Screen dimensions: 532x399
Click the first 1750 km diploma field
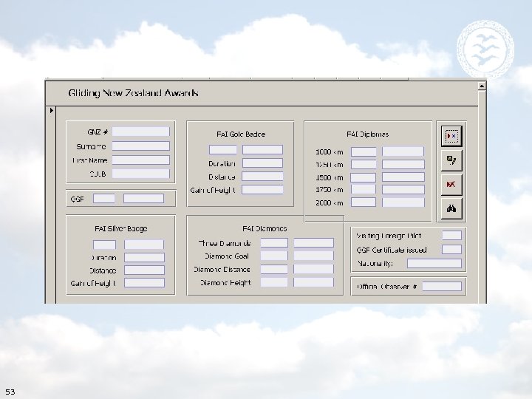(x=364, y=189)
